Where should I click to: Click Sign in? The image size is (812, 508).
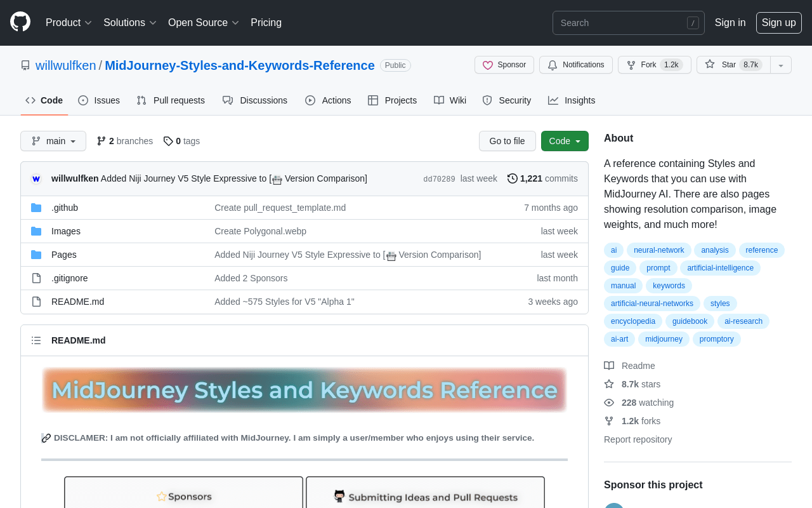pos(730,23)
